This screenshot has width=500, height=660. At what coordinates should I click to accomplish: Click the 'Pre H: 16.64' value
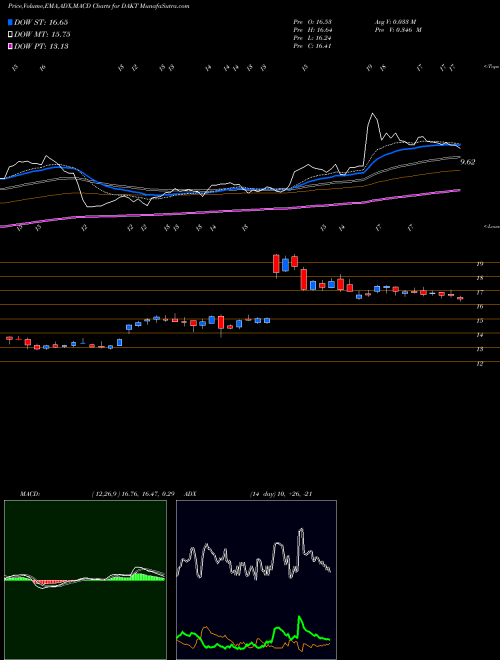tap(312, 30)
